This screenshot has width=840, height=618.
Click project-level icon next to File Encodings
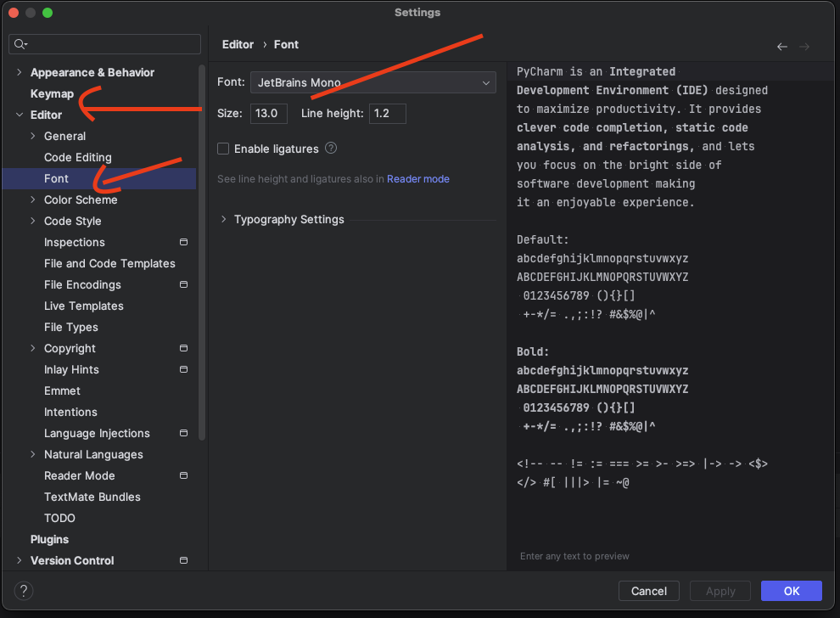pyautogui.click(x=183, y=285)
